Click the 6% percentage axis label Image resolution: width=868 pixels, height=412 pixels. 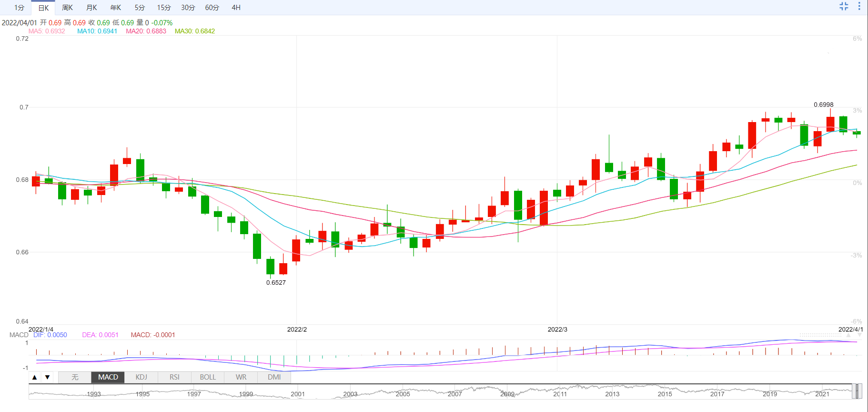(x=857, y=39)
